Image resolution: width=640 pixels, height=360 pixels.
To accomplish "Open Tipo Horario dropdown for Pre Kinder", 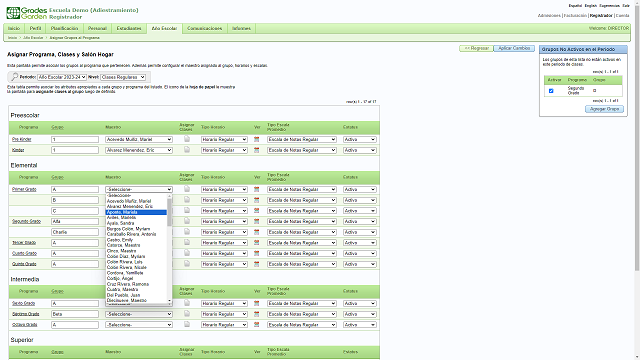I will click(224, 140).
